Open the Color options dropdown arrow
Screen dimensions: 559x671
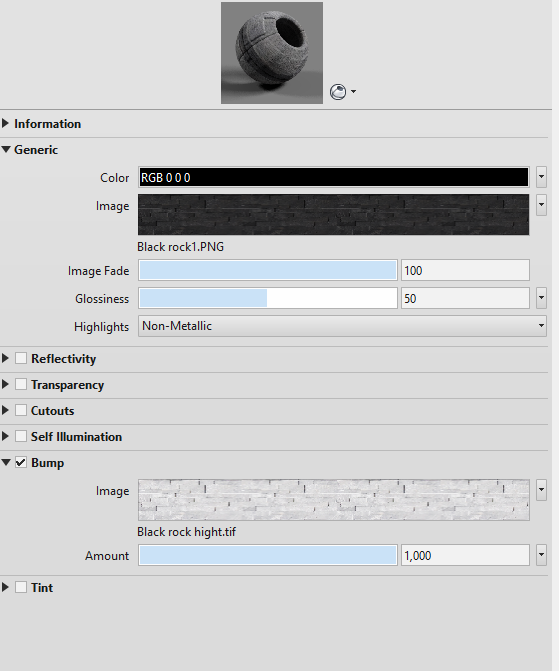tap(541, 177)
